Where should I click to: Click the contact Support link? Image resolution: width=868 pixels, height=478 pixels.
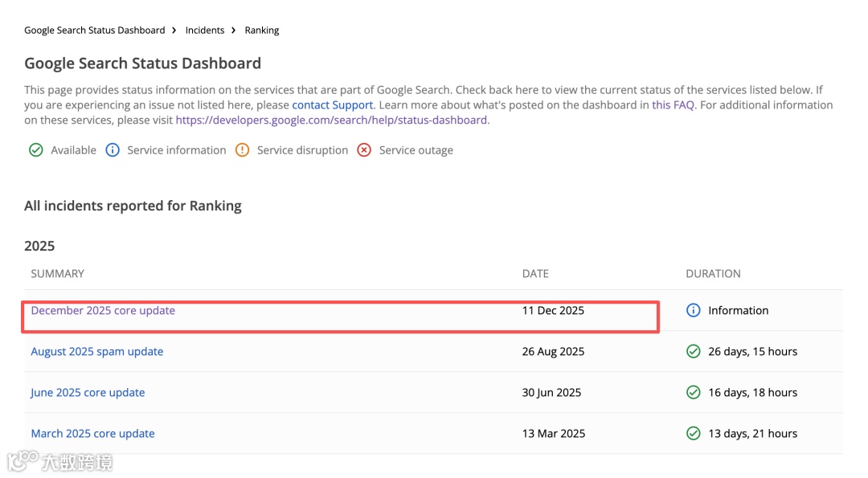(x=332, y=105)
